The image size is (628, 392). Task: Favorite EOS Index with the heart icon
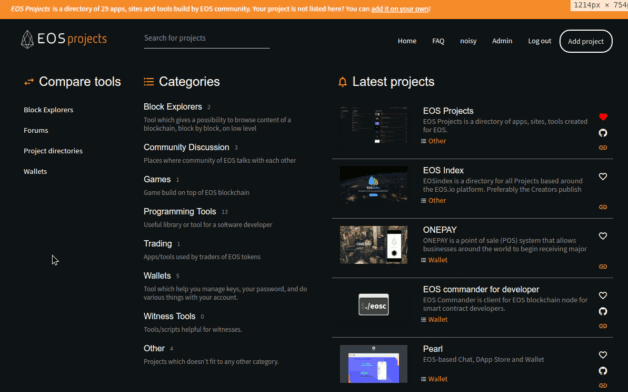point(603,176)
